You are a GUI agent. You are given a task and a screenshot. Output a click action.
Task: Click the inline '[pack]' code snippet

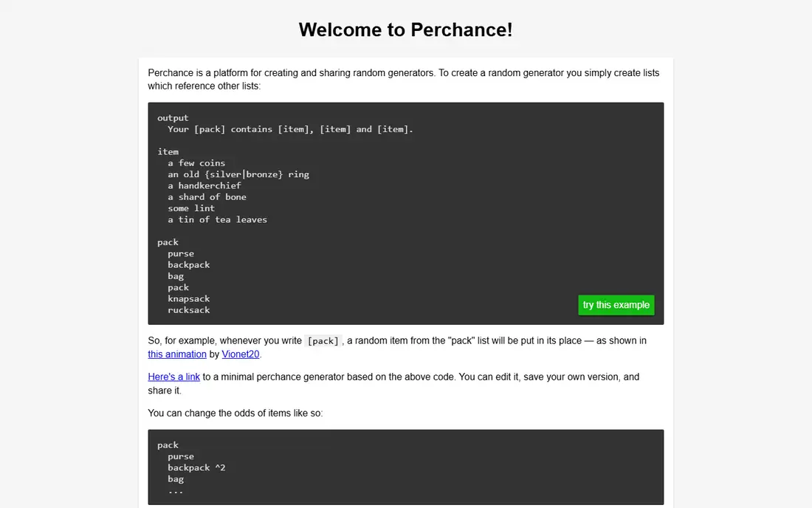(323, 340)
